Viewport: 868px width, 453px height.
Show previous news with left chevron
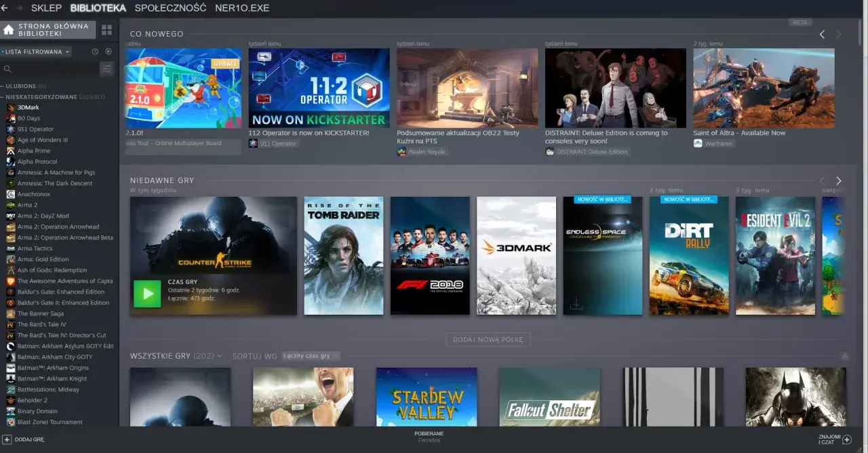pyautogui.click(x=822, y=34)
